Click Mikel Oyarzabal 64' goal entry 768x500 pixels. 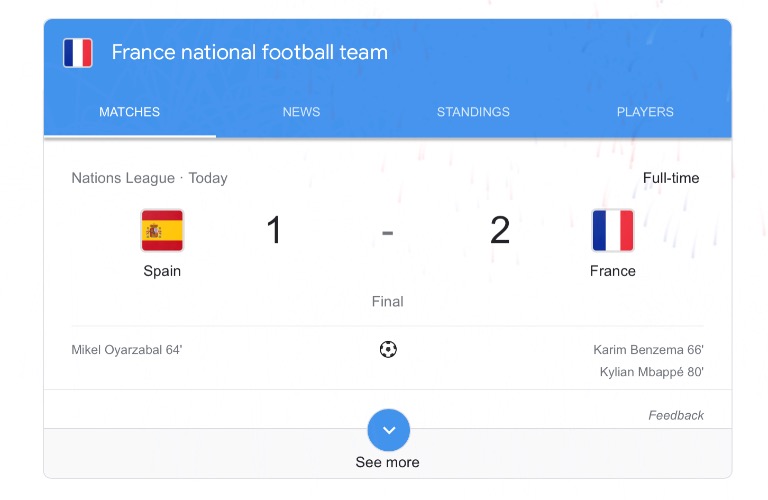[127, 350]
